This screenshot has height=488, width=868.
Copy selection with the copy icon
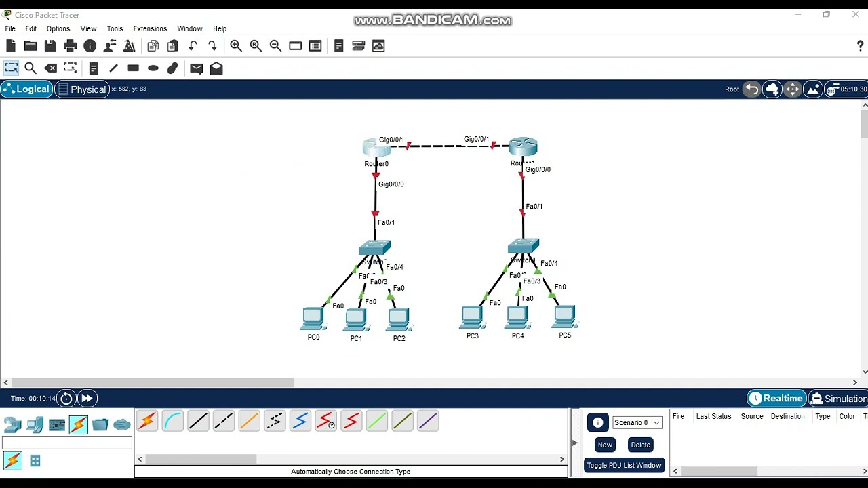coord(153,46)
